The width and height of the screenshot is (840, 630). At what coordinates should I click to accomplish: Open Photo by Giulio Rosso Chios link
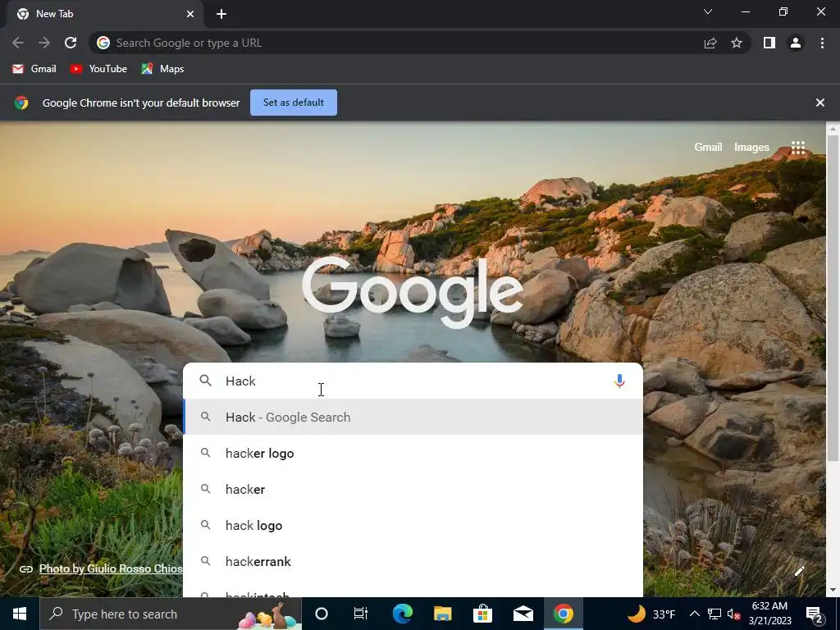[x=111, y=568]
